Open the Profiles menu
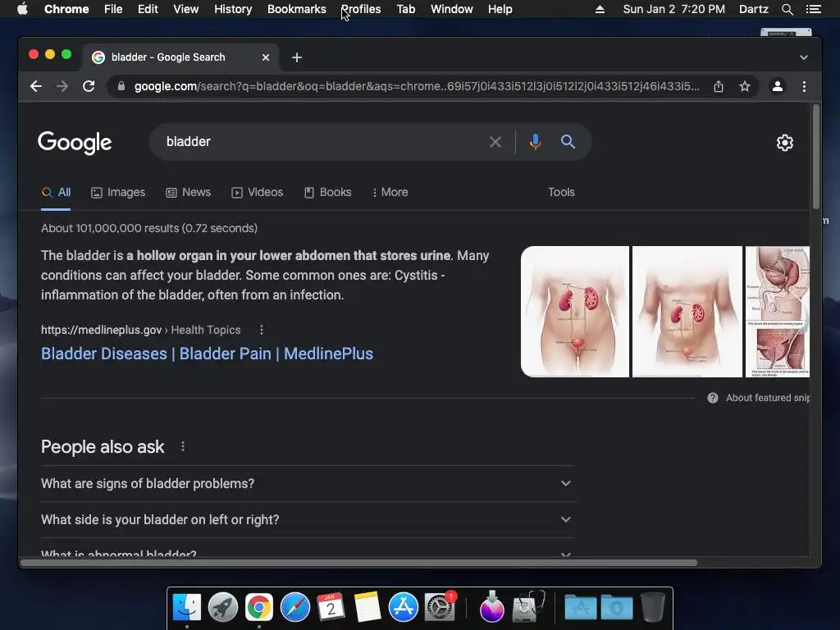Screen dimensions: 840x630 (361, 9)
